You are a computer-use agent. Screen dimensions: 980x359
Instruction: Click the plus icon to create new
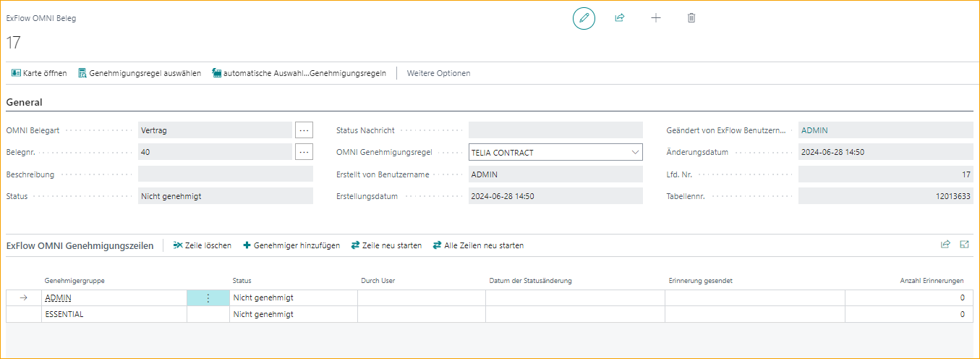point(656,18)
